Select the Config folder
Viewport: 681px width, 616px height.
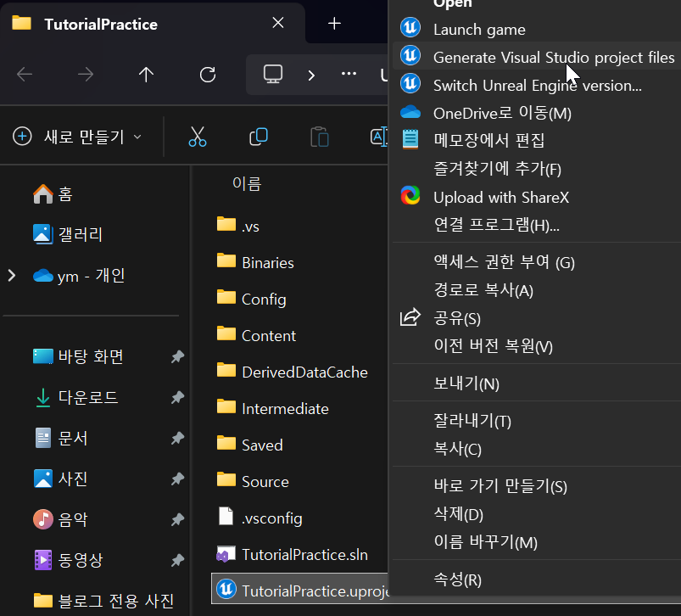[x=252, y=299]
